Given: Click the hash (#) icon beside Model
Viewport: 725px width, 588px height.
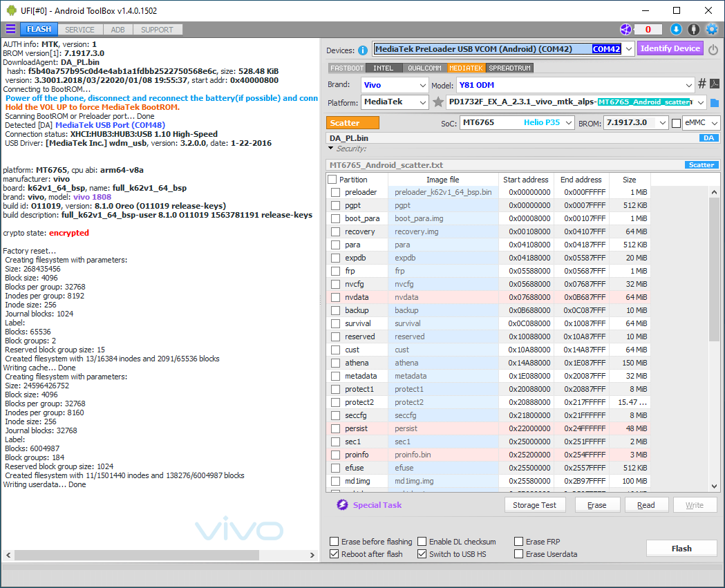Looking at the screenshot, I should 702,84.
